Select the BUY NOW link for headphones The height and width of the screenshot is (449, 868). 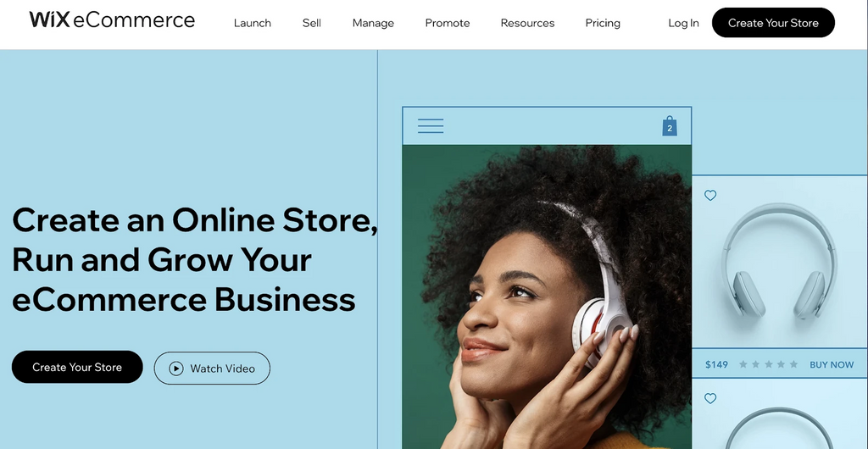(832, 365)
